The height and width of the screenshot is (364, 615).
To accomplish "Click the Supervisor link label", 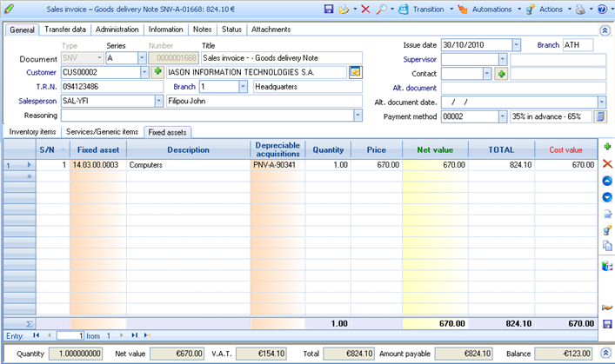I will pyautogui.click(x=419, y=60).
